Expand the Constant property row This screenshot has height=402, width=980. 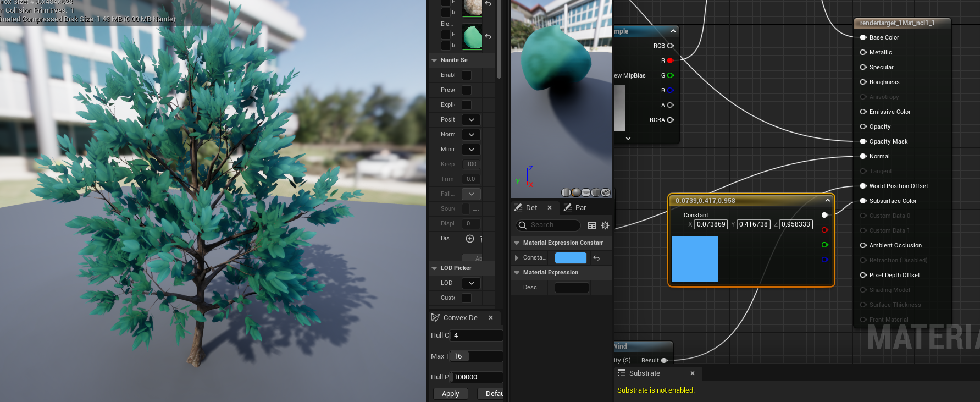click(517, 258)
